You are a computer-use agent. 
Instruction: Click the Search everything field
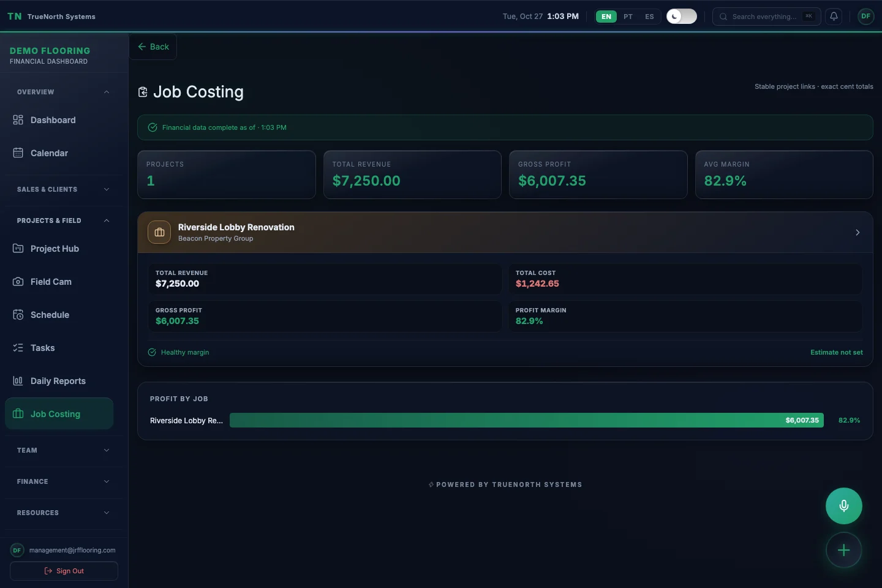pyautogui.click(x=767, y=17)
